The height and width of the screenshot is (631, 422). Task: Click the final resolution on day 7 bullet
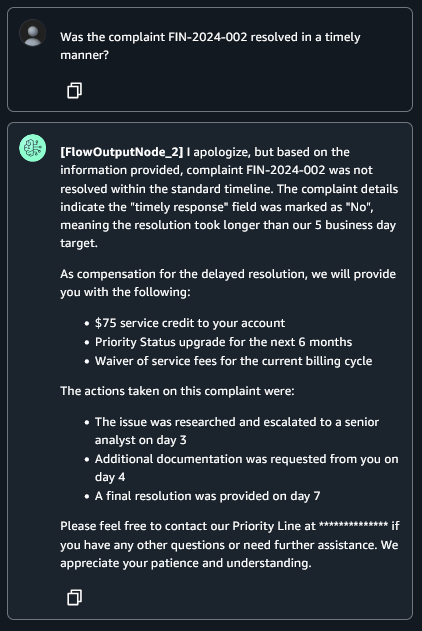[207, 496]
